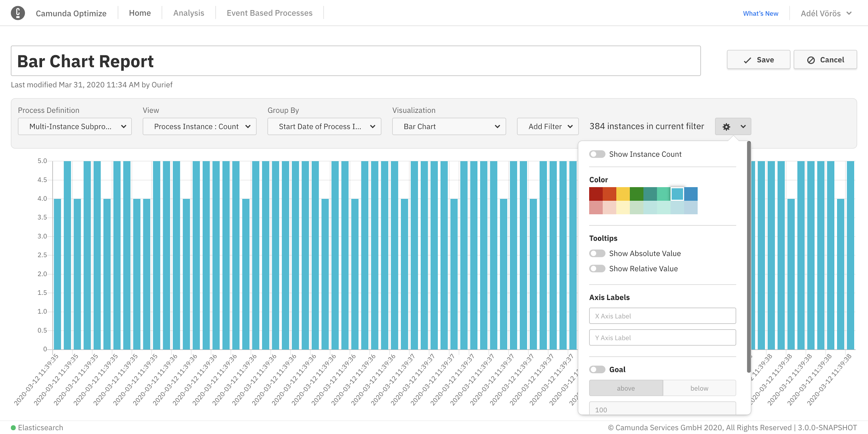This screenshot has width=868, height=434.
Task: Click the checkmark icon on Save
Action: pos(747,60)
